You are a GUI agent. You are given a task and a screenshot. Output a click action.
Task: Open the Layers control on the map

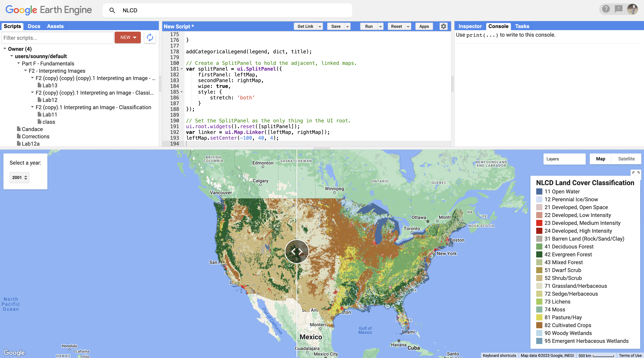[x=564, y=159]
